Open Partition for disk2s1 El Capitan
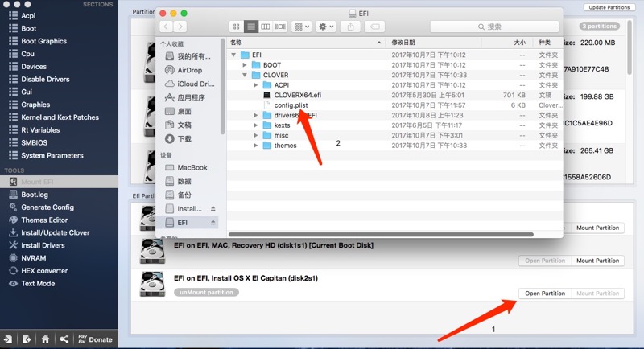644x349 pixels. [x=545, y=294]
